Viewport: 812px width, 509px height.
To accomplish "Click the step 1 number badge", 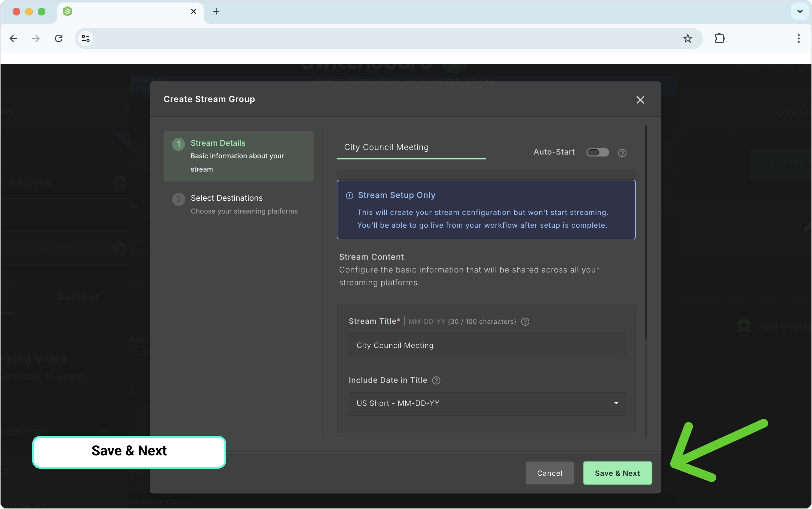I will click(178, 144).
